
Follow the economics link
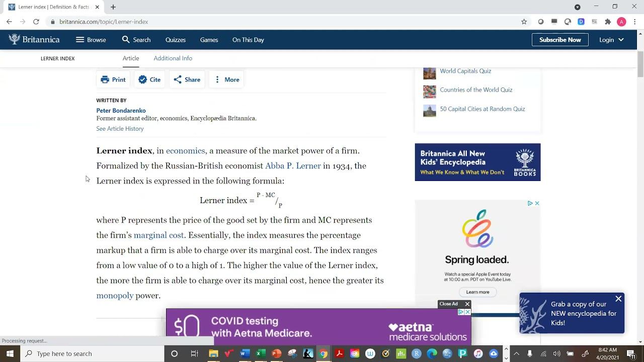[186, 151]
